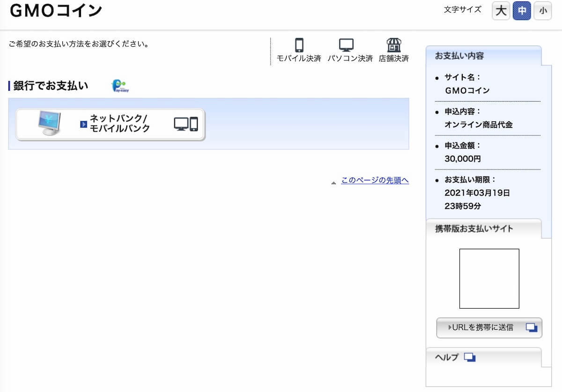The height and width of the screenshot is (392, 562).
Task: Click the GMOコイン page title
Action: click(x=56, y=11)
